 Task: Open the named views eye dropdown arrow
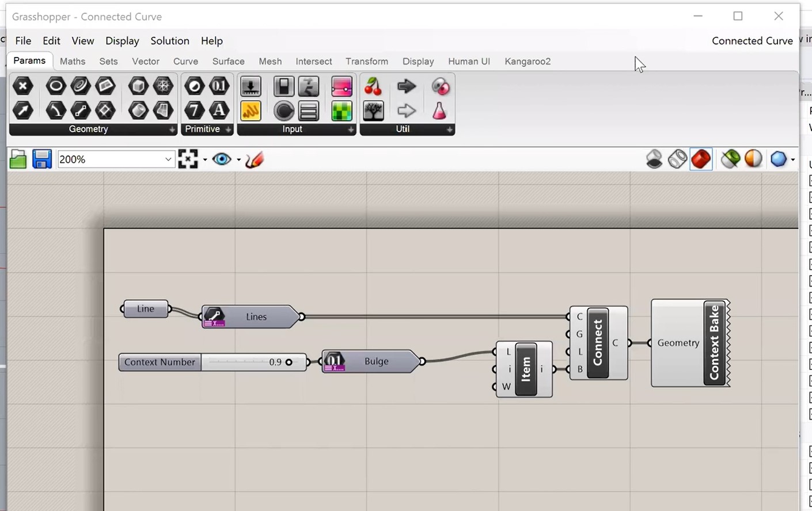point(238,160)
